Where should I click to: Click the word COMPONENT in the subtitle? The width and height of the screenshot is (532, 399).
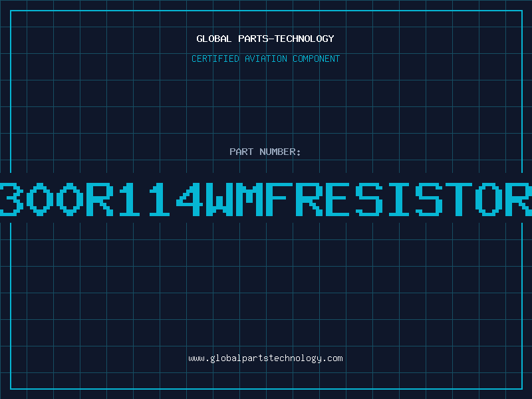tap(317, 59)
